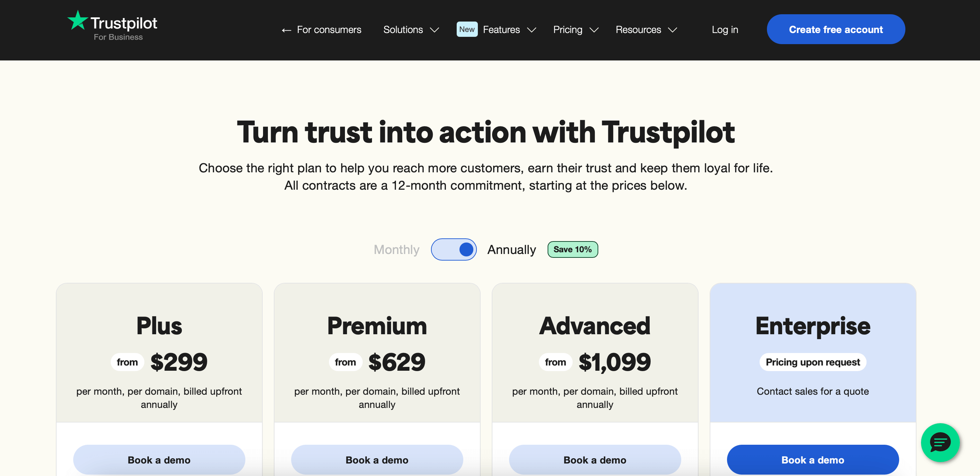The width and height of the screenshot is (980, 476).
Task: Click Log in link
Action: pos(725,30)
